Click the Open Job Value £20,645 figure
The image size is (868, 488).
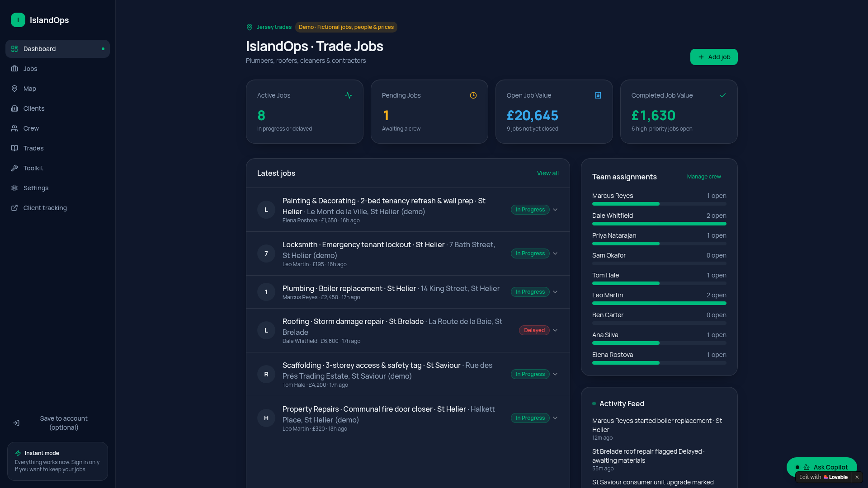[532, 116]
